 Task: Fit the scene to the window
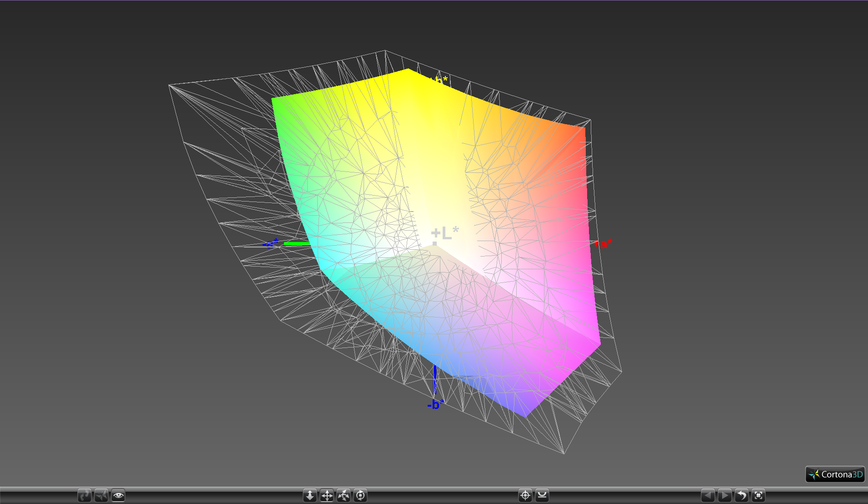pyautogui.click(x=758, y=495)
